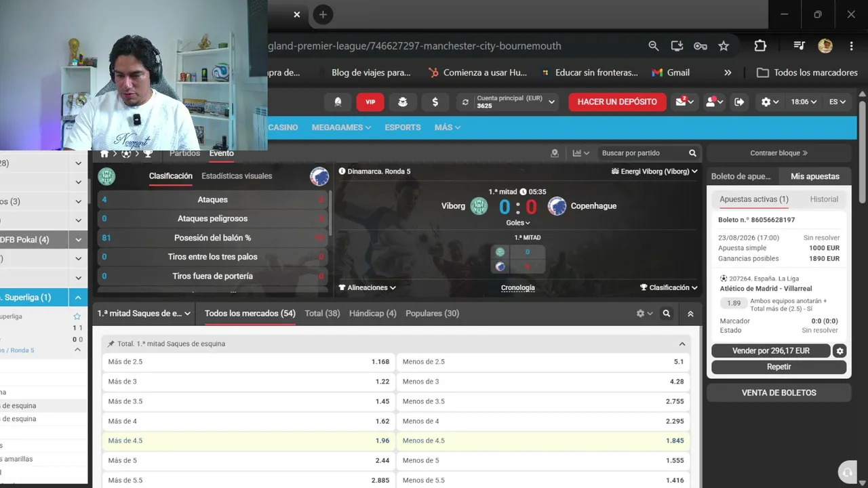Image resolution: width=868 pixels, height=488 pixels.
Task: Select the Total (38) markets tab
Action: point(323,314)
